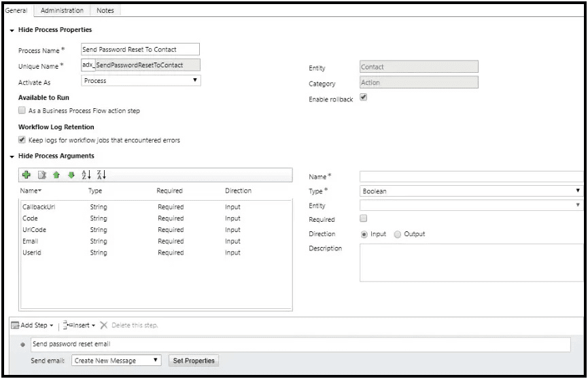Click the Entity Contact field
The height and width of the screenshot is (379, 588).
point(419,67)
